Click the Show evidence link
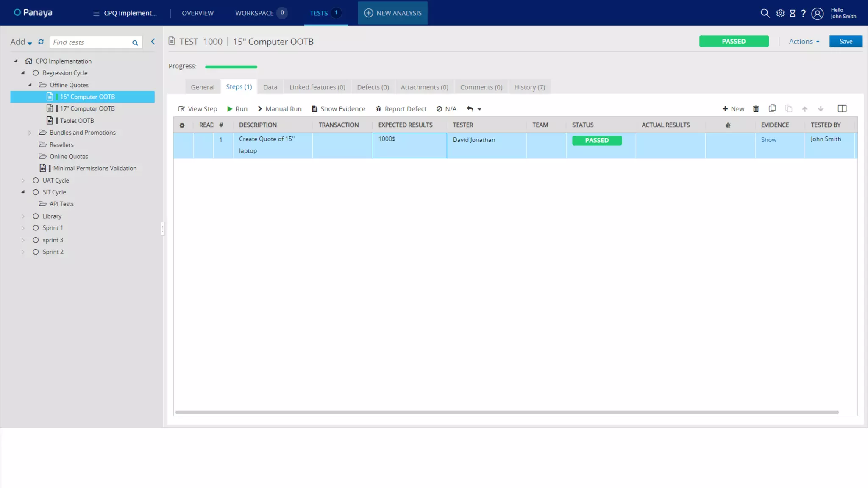This screenshot has width=868, height=488. point(768,140)
